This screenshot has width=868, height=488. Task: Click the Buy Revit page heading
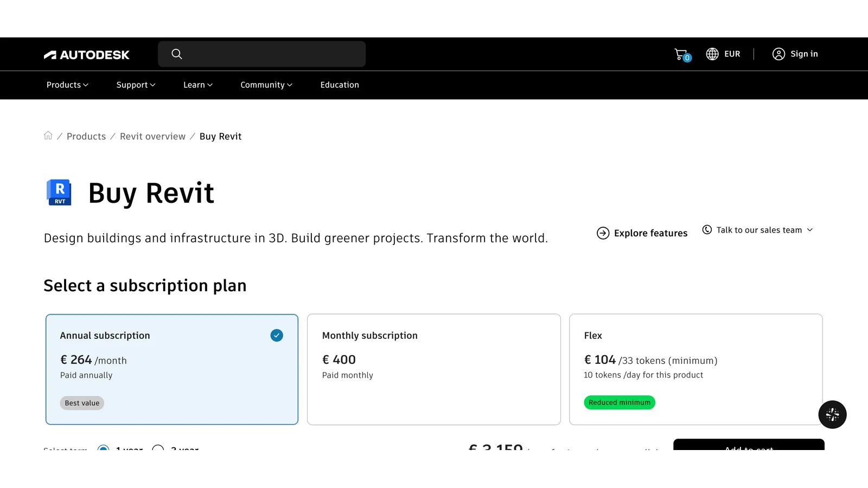point(151,193)
